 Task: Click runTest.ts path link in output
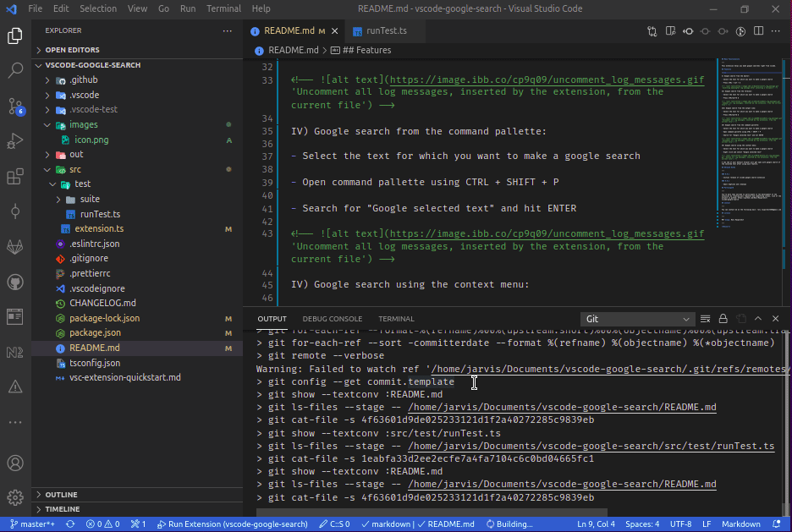(591, 446)
